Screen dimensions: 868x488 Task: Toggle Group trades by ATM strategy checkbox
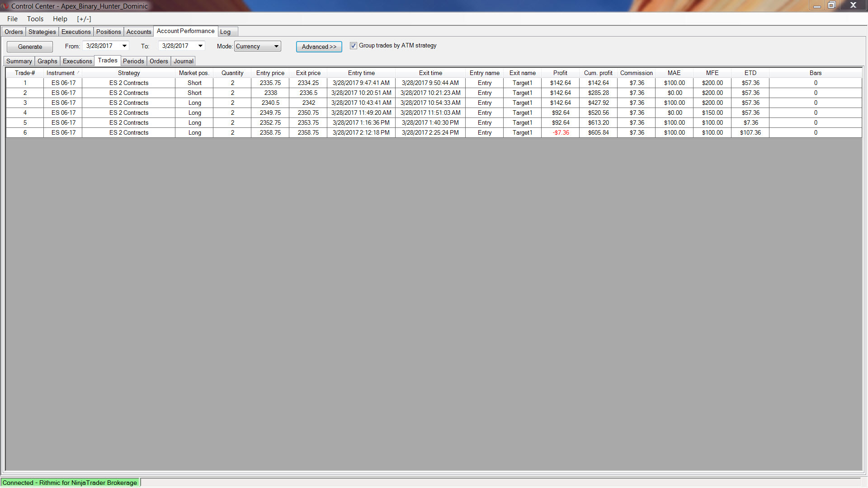(354, 46)
